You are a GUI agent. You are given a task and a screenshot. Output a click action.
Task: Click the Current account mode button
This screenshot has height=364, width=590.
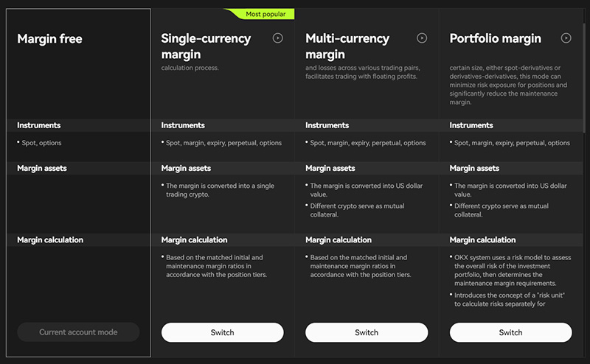point(78,332)
